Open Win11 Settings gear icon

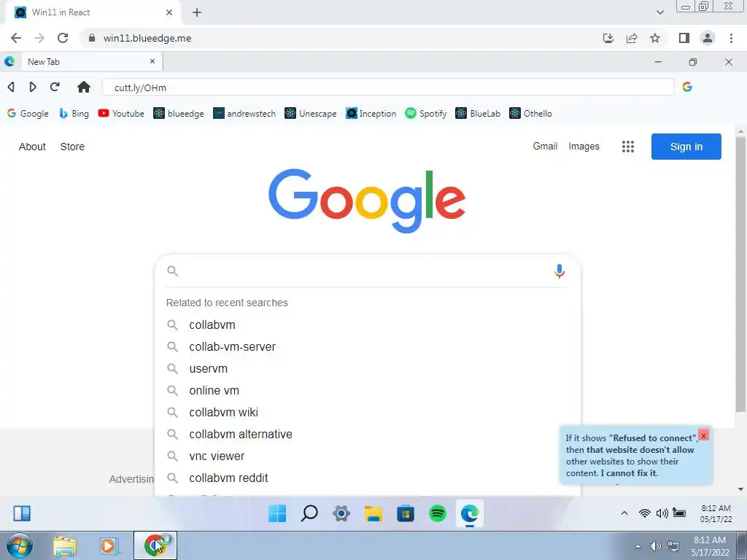tap(341, 513)
